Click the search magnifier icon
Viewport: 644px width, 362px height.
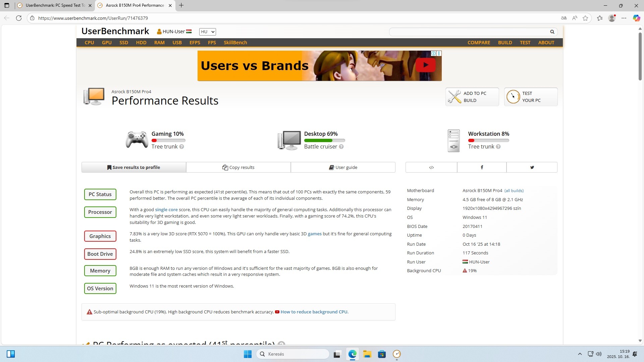[552, 32]
